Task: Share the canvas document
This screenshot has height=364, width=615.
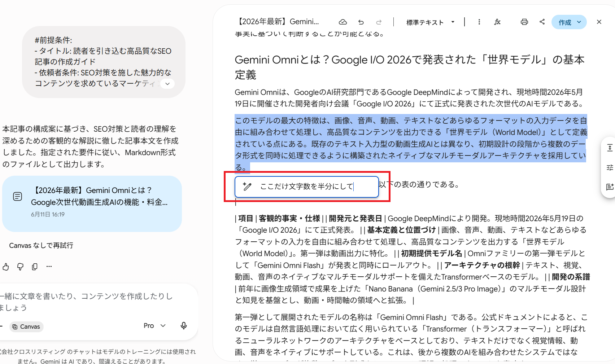Action: [542, 22]
